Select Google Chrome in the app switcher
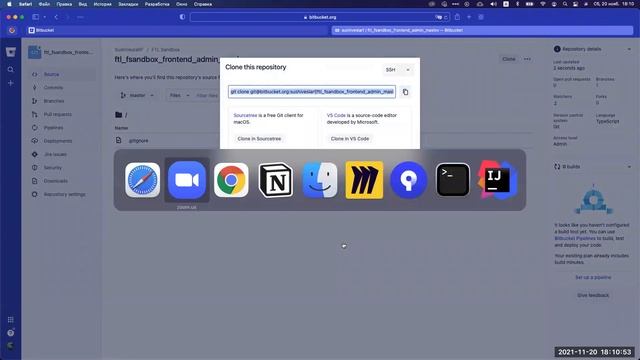Image resolution: width=640 pixels, height=360 pixels. click(x=231, y=180)
